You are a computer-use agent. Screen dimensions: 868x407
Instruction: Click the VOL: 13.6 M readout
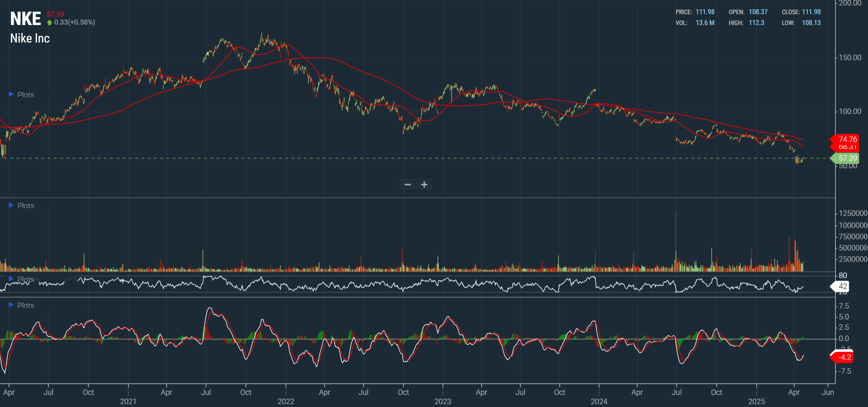tap(695, 23)
